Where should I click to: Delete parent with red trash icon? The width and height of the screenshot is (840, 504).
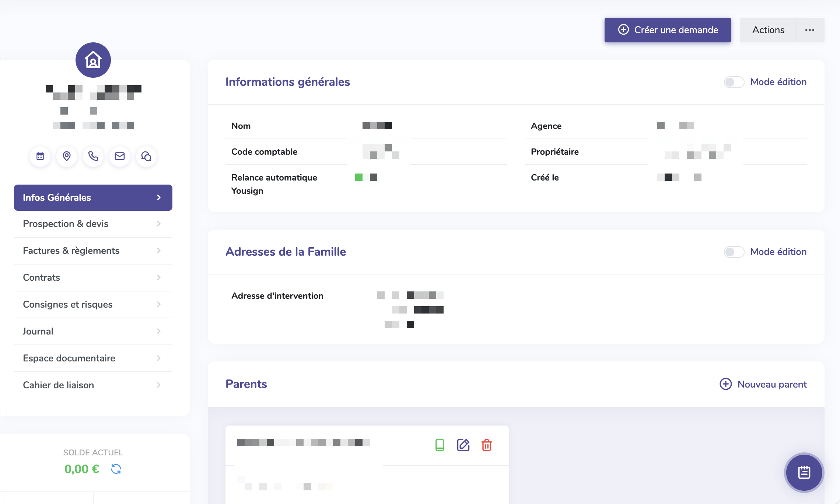pyautogui.click(x=487, y=445)
